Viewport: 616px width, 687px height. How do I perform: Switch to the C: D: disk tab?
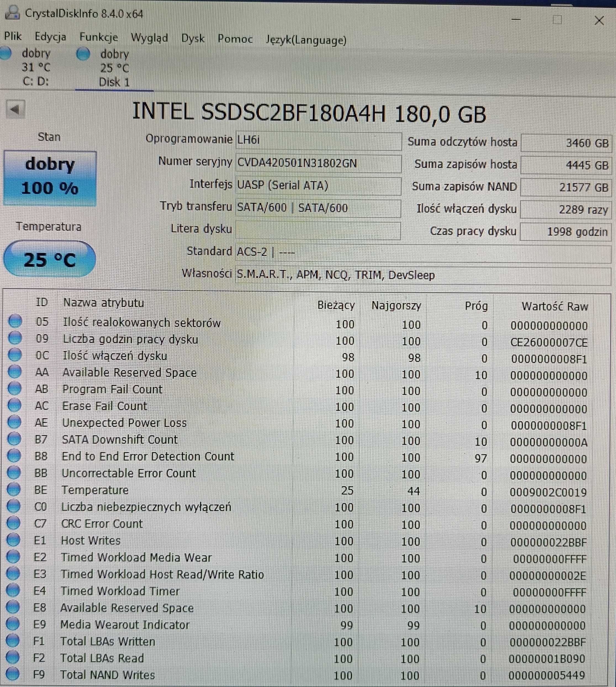[x=36, y=67]
